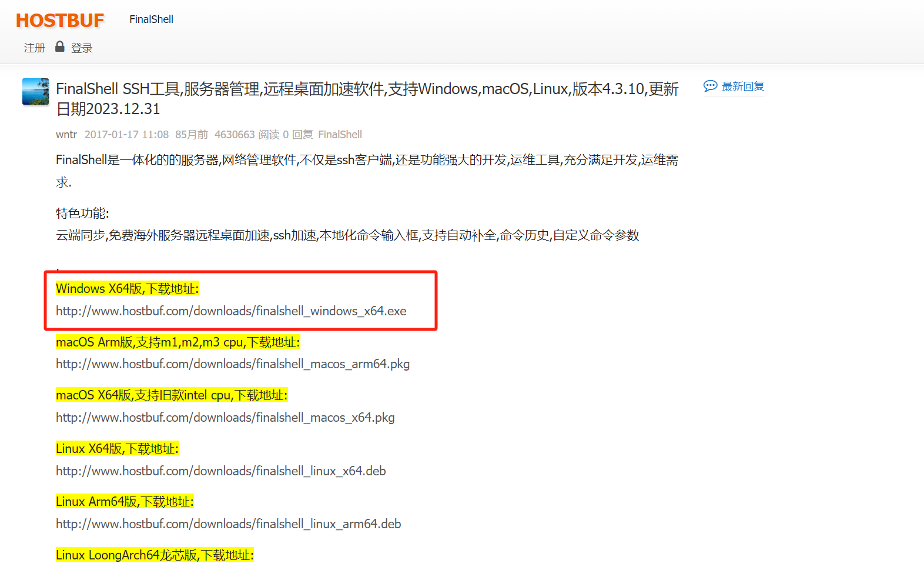
Task: Click the Linux LoongArch64龙芯版 heading
Action: pyautogui.click(x=155, y=555)
